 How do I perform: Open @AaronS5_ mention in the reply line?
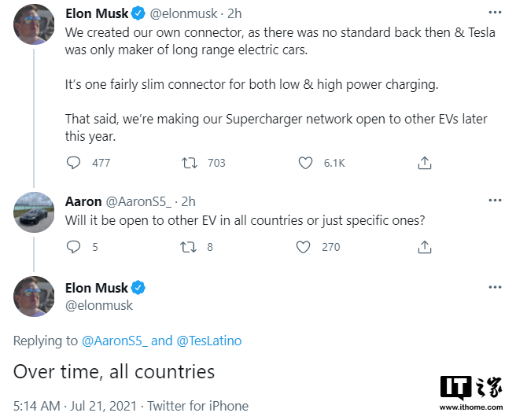[x=114, y=341]
